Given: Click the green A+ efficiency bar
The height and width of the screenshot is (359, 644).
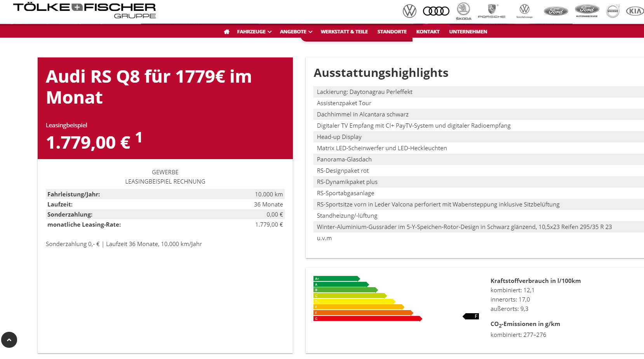Looking at the screenshot, I should click(x=337, y=279).
